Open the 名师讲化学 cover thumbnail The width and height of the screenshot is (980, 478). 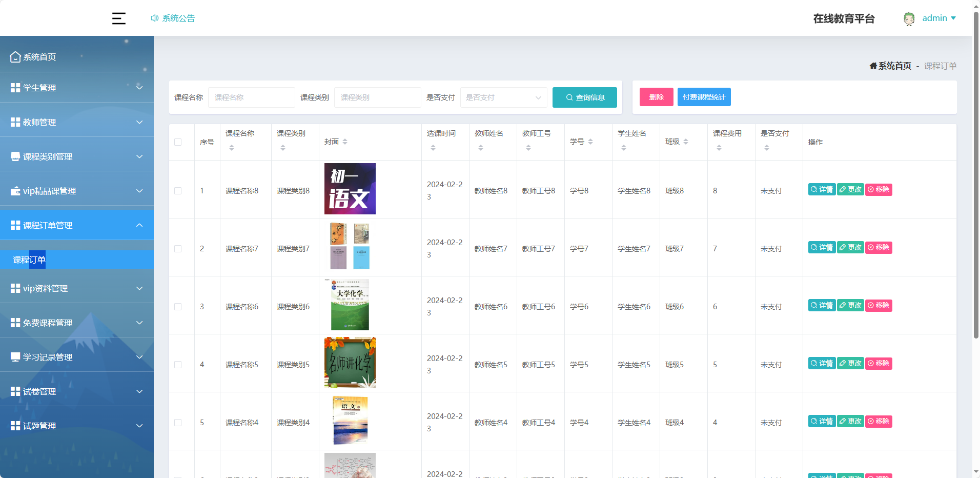pyautogui.click(x=350, y=363)
